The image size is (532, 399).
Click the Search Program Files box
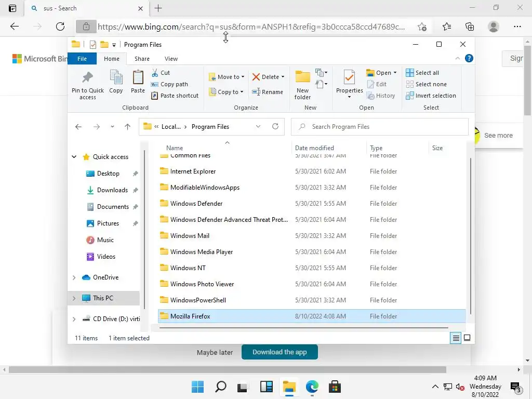tap(380, 127)
